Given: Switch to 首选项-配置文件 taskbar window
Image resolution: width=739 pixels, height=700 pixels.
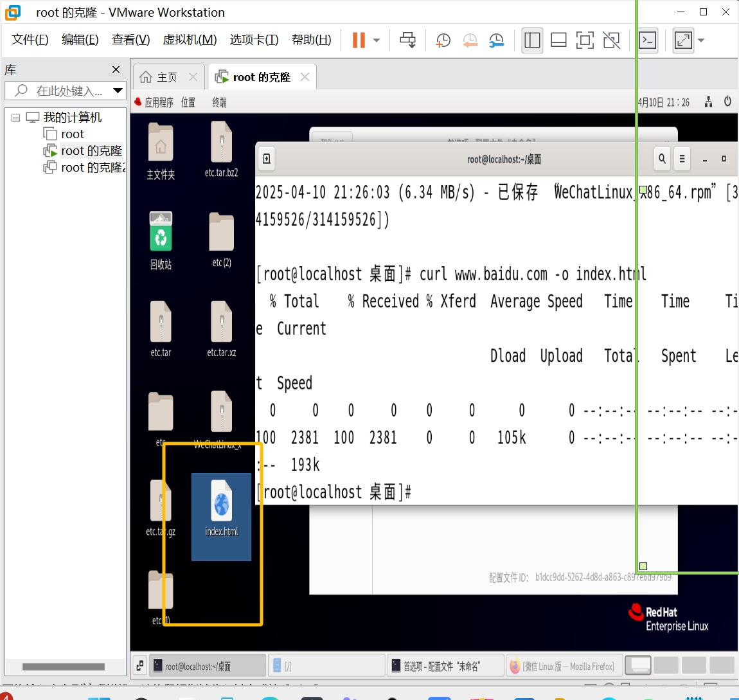Looking at the screenshot, I should coord(445,665).
